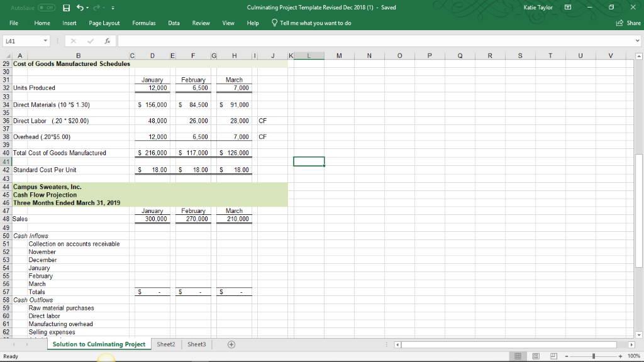This screenshot has height=362, width=644.
Task: Click the next sheet navigation arrow
Action: click(x=26, y=344)
